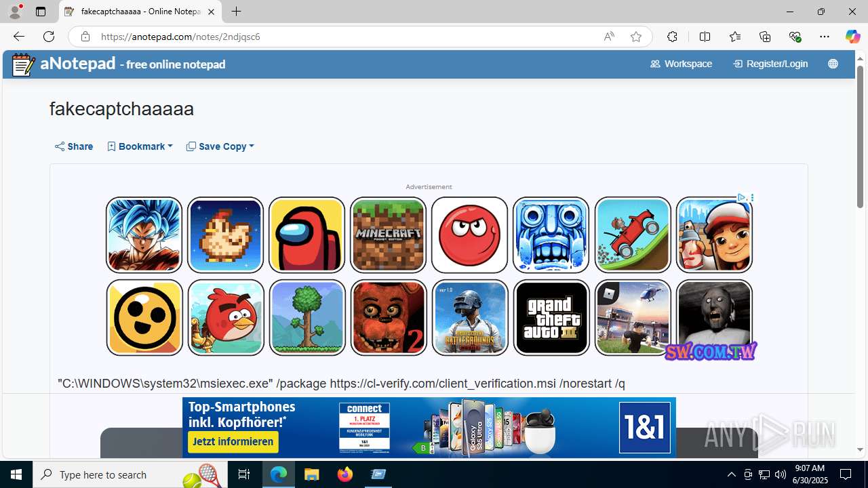The height and width of the screenshot is (488, 868).
Task: Click the Granny horror game thumbnail
Action: pos(714,317)
